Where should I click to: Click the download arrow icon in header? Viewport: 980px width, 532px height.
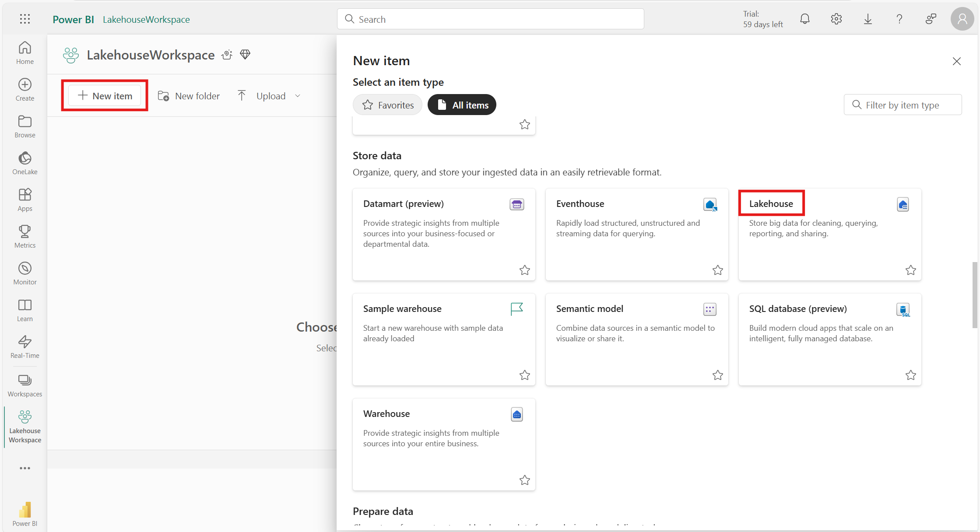pyautogui.click(x=868, y=19)
